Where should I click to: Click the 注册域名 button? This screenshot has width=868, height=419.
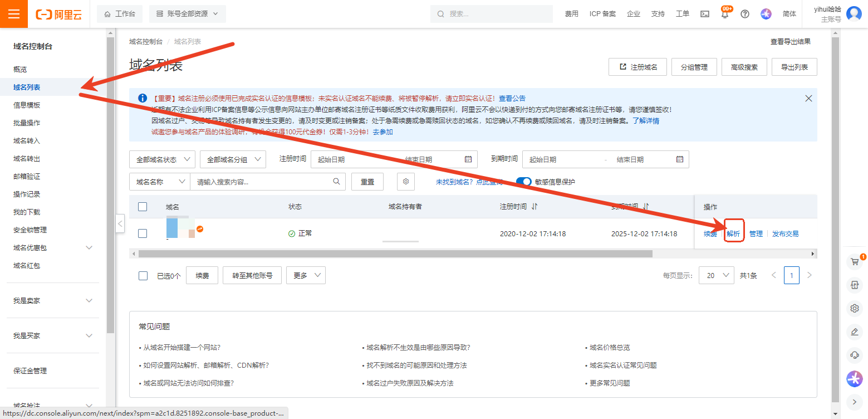coord(638,67)
